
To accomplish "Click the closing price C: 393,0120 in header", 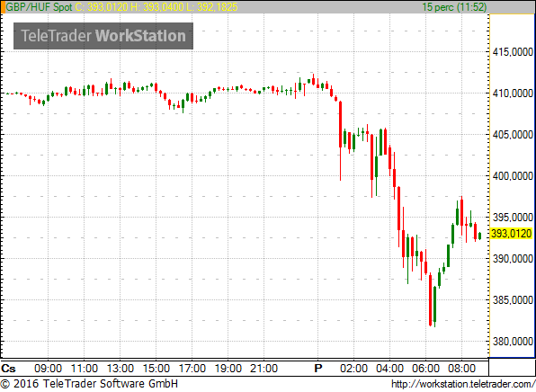I will 102,7.
